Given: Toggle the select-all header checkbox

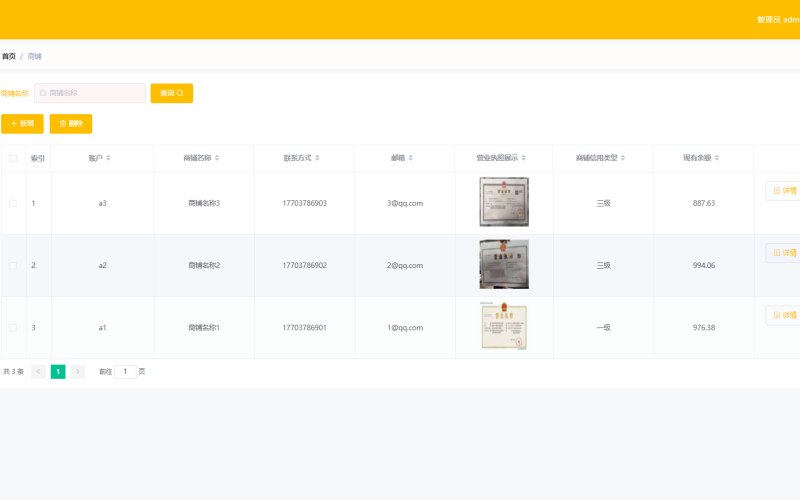Looking at the screenshot, I should pos(13,159).
